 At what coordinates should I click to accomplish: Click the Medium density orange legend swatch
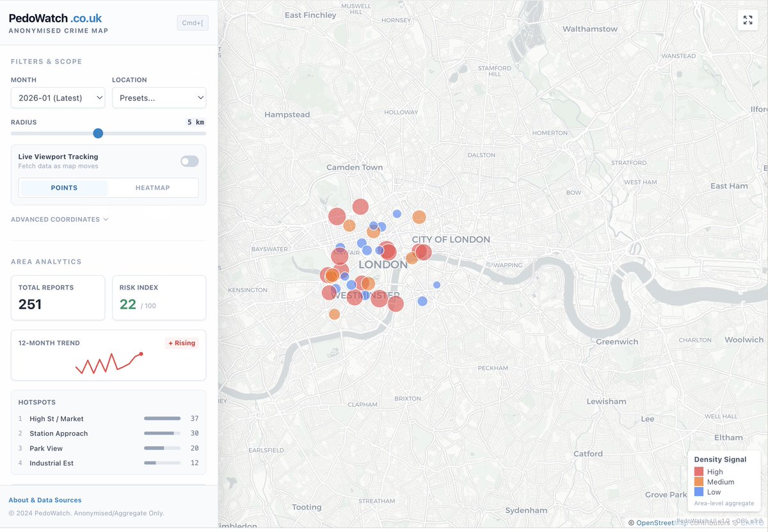pos(699,482)
